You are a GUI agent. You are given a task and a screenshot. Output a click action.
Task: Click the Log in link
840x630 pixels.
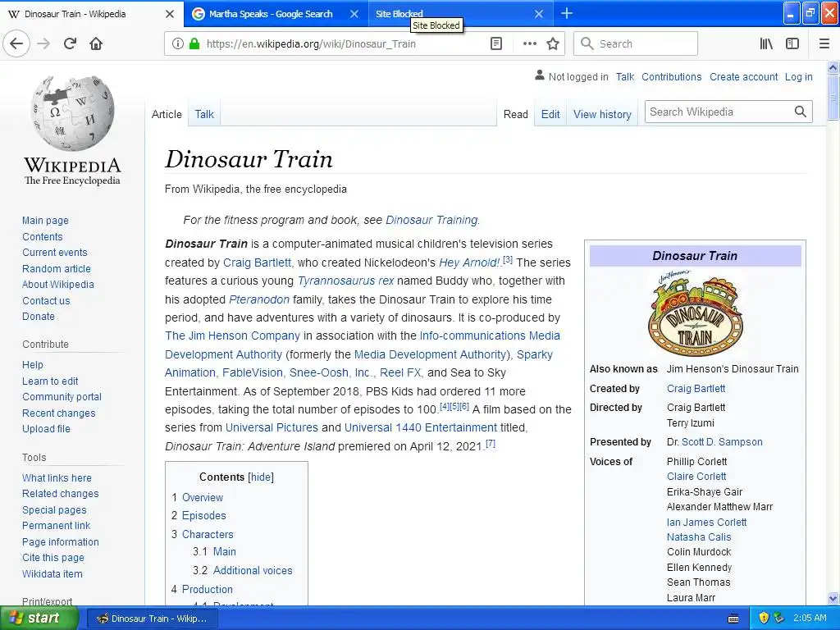798,76
